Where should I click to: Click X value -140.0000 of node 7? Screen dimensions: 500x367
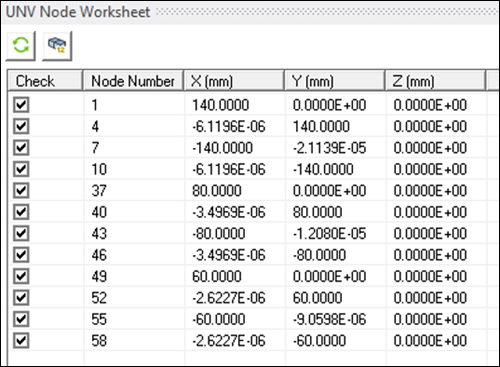coord(222,148)
